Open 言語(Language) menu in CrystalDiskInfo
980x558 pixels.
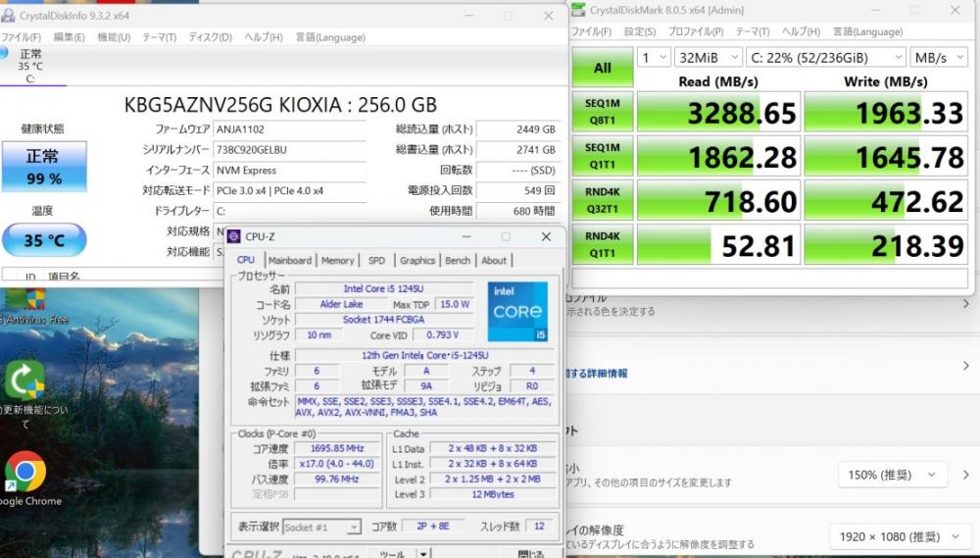[x=330, y=37]
